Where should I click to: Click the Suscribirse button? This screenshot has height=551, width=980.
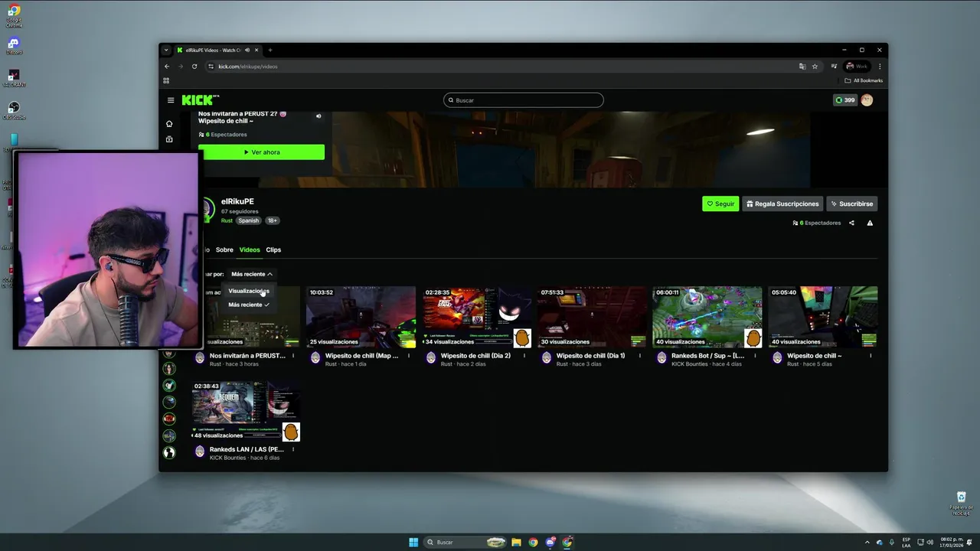coord(851,204)
